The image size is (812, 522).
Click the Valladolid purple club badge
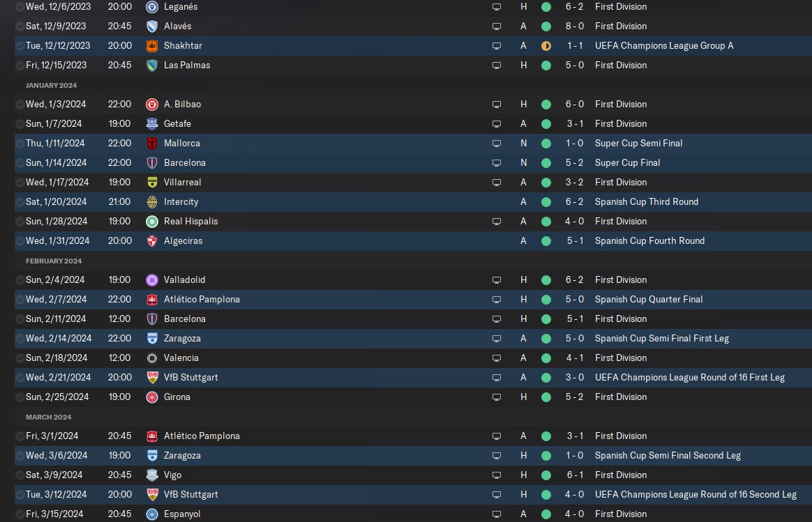click(152, 280)
